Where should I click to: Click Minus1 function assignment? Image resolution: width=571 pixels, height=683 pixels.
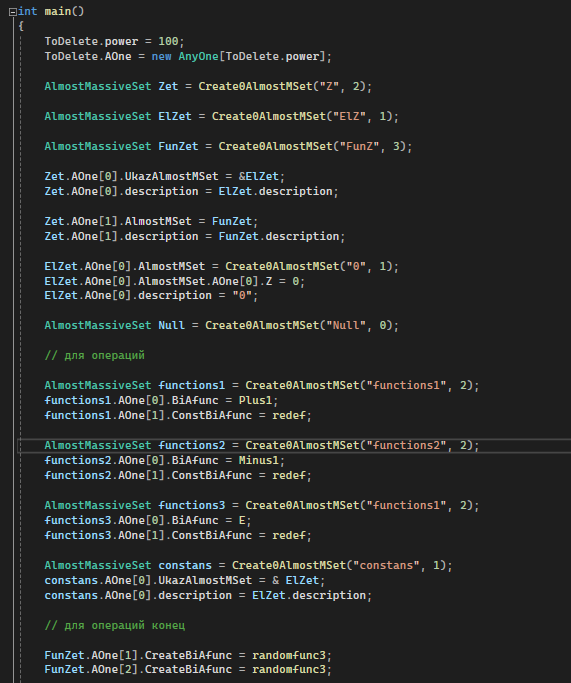point(259,460)
